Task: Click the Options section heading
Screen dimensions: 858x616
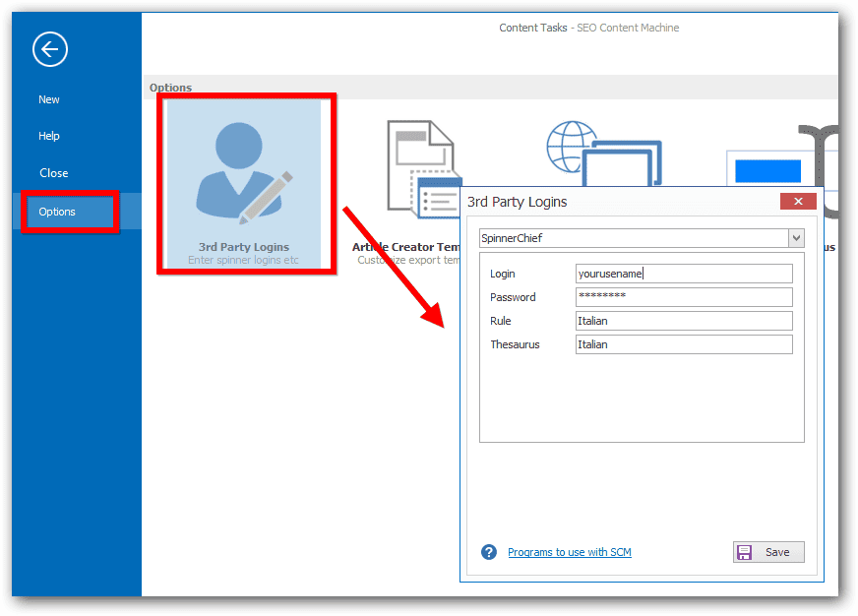Action: pos(171,88)
